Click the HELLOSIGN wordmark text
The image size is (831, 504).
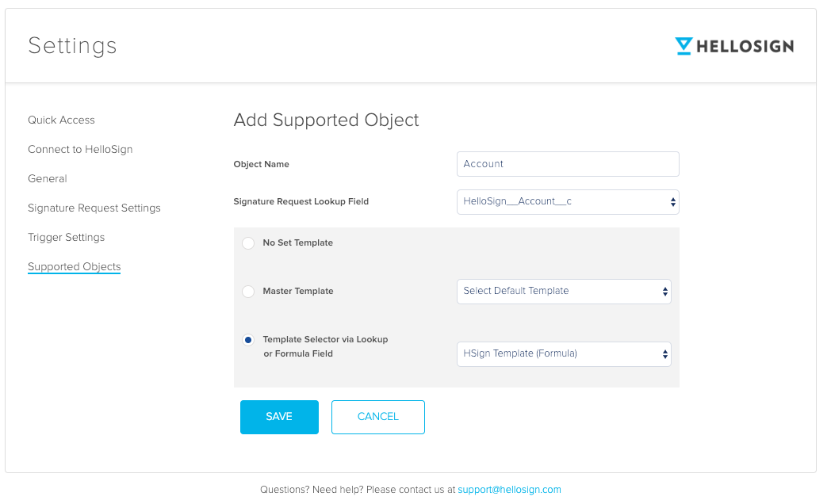[745, 47]
